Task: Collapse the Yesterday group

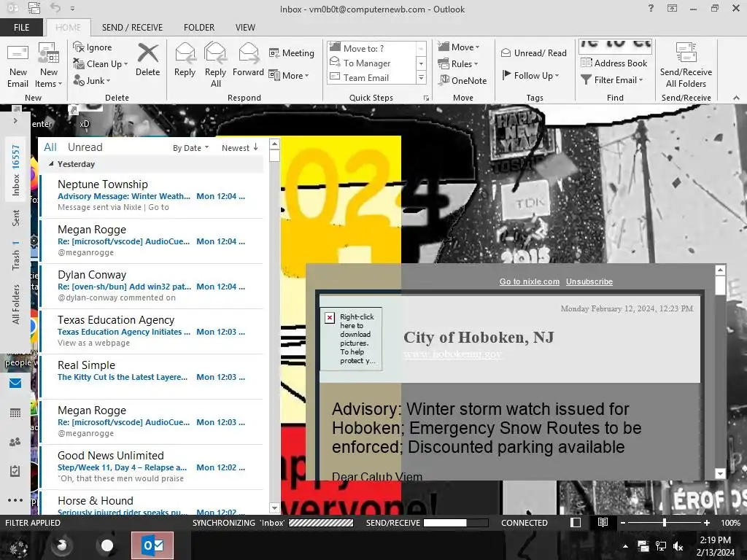Action: pyautogui.click(x=51, y=164)
